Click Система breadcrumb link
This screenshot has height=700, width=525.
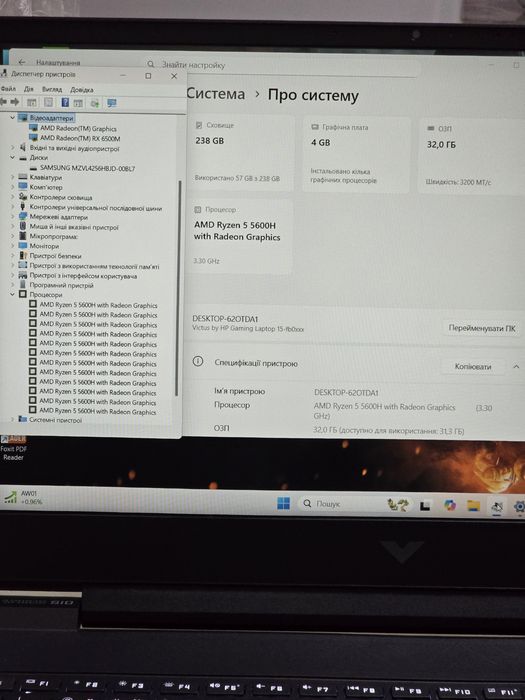click(x=215, y=94)
